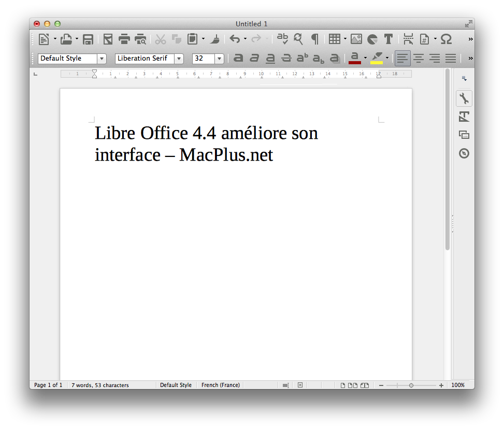Open the Undo history dropdown arrow
The image size is (504, 430).
coord(245,39)
